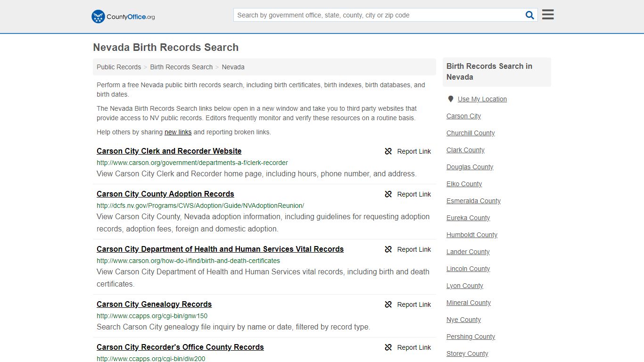
Task: Open Birth Records Search breadcrumb
Action: tap(182, 67)
